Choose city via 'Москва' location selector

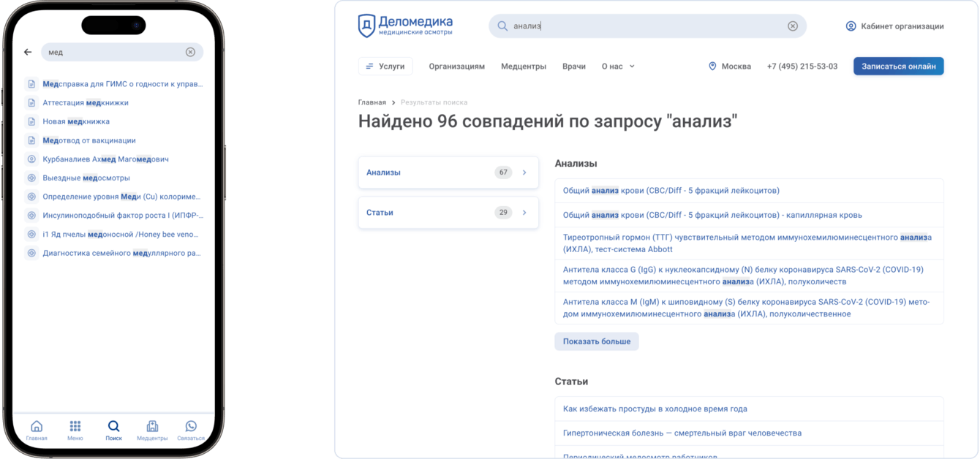pos(730,67)
